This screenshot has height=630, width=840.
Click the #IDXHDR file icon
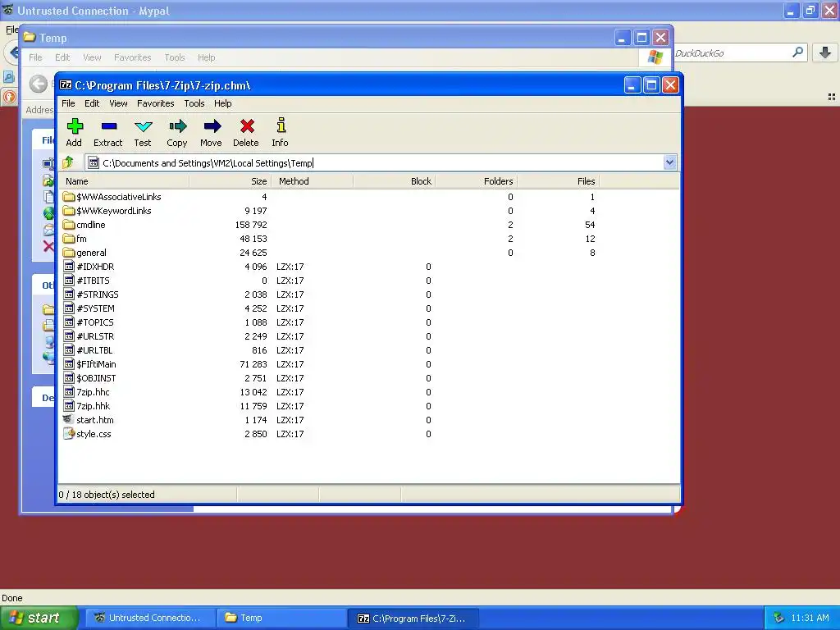point(69,267)
